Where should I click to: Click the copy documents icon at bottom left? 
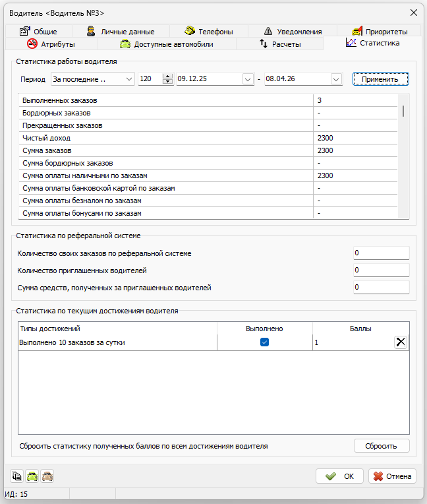16,476
